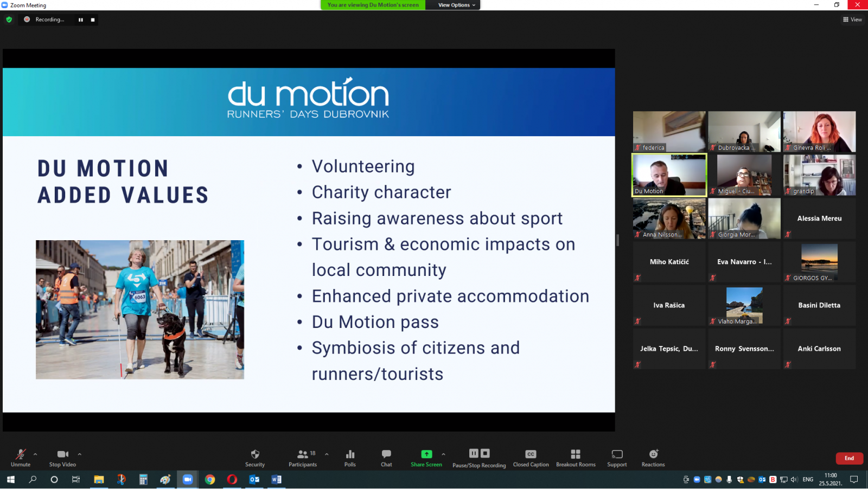The height and width of the screenshot is (489, 868).
Task: Open Cortana circle in taskbar
Action: tap(54, 479)
